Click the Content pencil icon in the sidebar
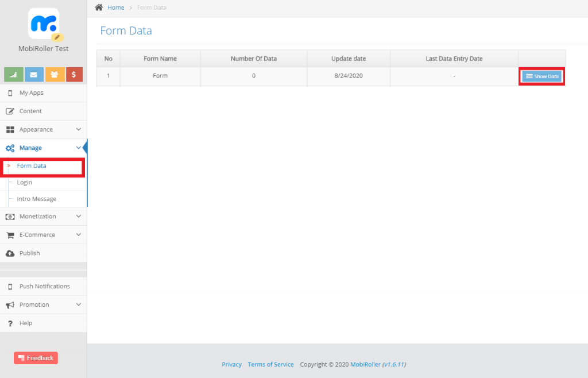Viewport: 588px width, 378px height. tap(10, 110)
